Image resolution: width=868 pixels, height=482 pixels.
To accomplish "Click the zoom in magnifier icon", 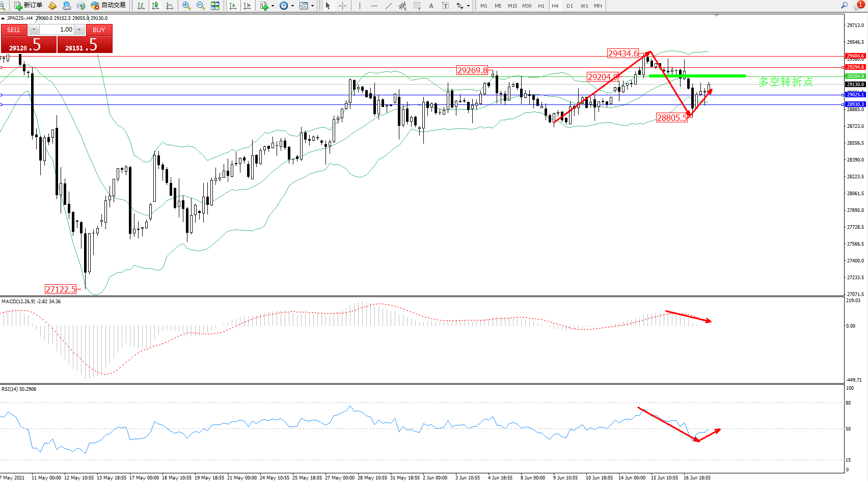I will pyautogui.click(x=186, y=6).
